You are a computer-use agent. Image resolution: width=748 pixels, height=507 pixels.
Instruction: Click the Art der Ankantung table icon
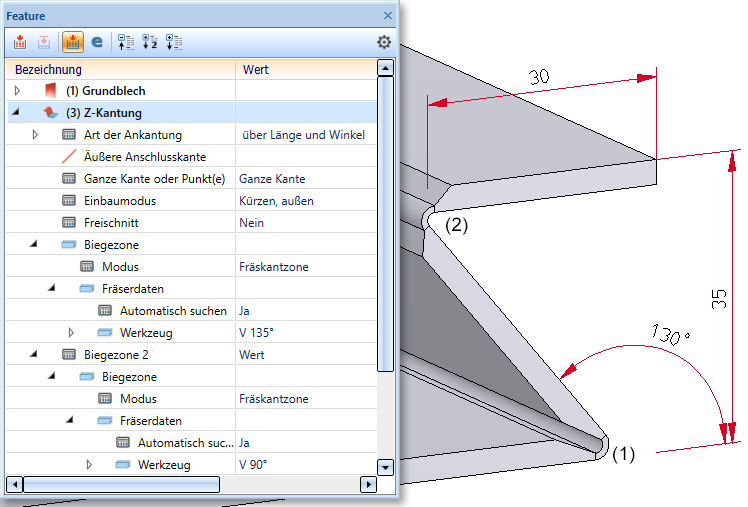coord(69,135)
